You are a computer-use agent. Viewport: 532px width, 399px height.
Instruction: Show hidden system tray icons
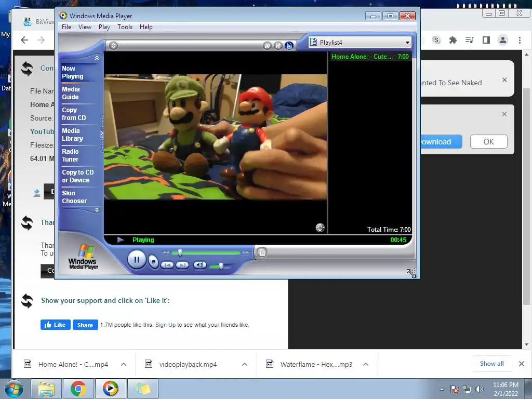(x=442, y=389)
